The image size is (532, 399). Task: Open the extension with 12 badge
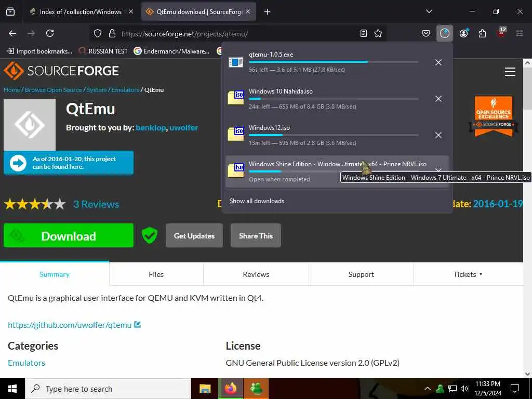tap(501, 32)
